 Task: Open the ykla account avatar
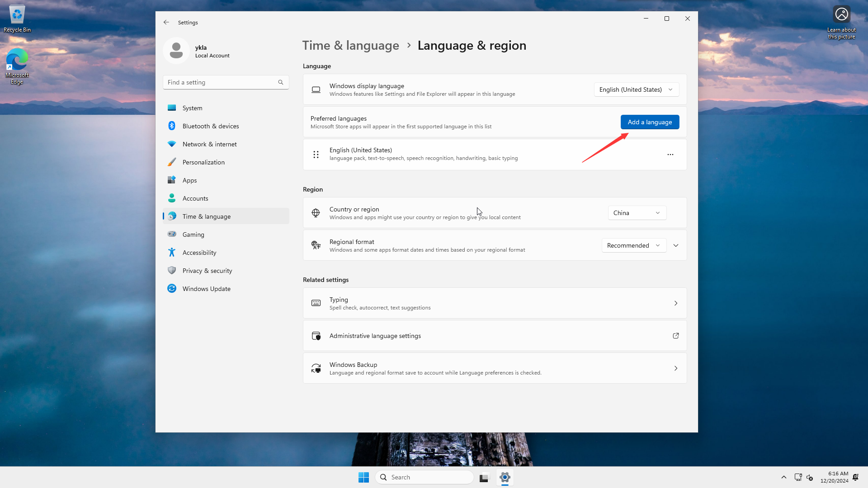pyautogui.click(x=176, y=51)
